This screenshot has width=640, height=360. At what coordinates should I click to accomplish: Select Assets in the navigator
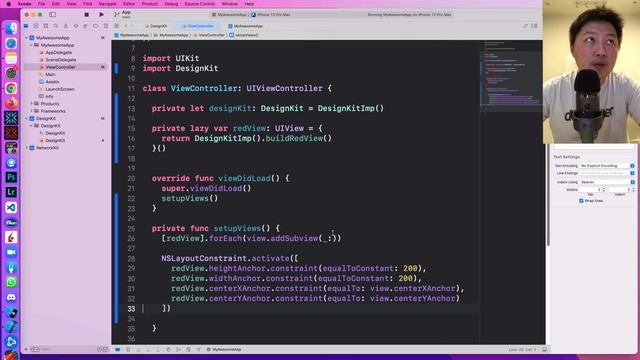(x=52, y=82)
